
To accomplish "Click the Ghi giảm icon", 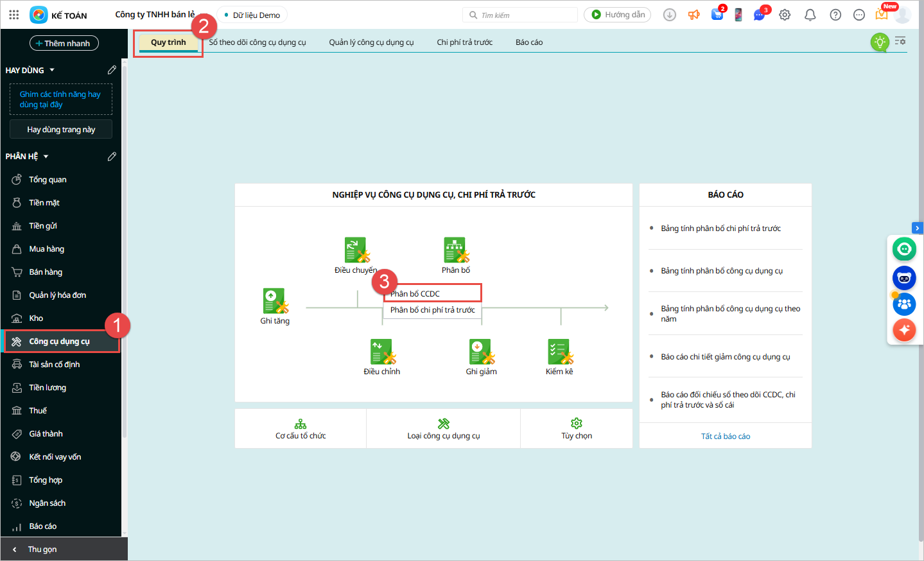I will coord(481,352).
